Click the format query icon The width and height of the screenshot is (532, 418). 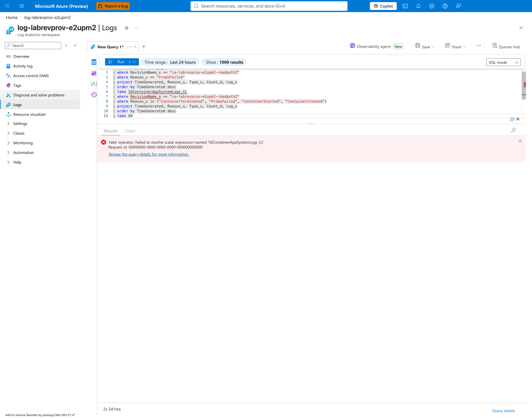512,119
